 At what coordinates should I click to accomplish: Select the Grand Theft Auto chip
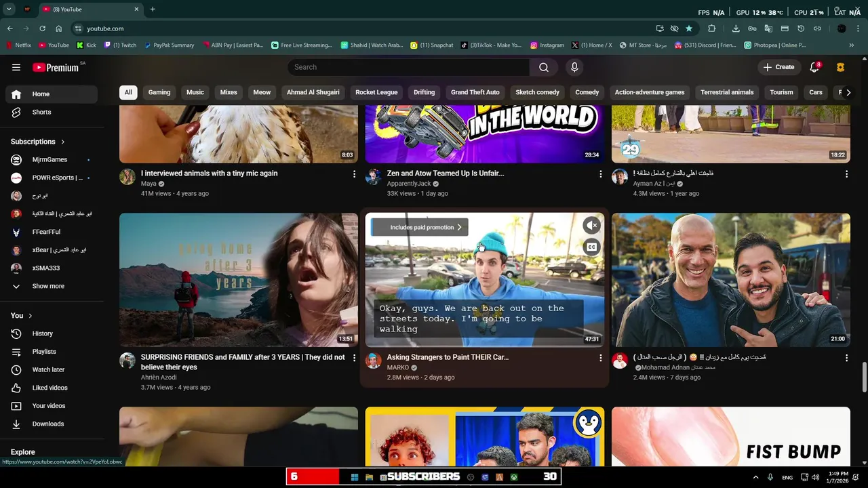475,92
